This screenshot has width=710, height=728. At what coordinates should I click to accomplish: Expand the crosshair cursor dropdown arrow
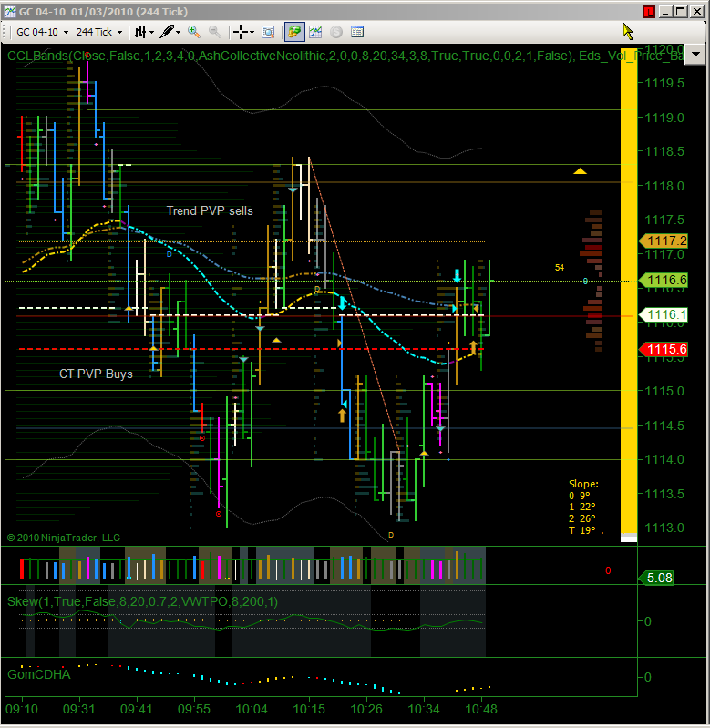pyautogui.click(x=252, y=33)
